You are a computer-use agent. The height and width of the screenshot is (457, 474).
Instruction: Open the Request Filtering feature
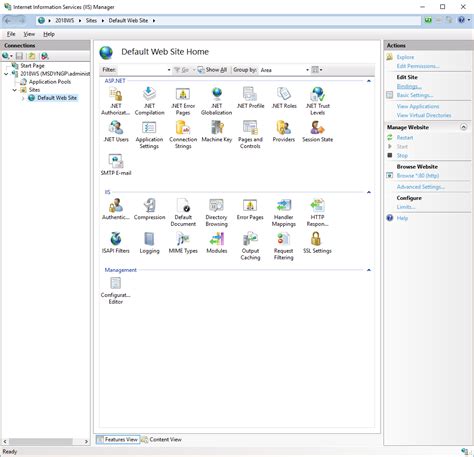(x=284, y=246)
